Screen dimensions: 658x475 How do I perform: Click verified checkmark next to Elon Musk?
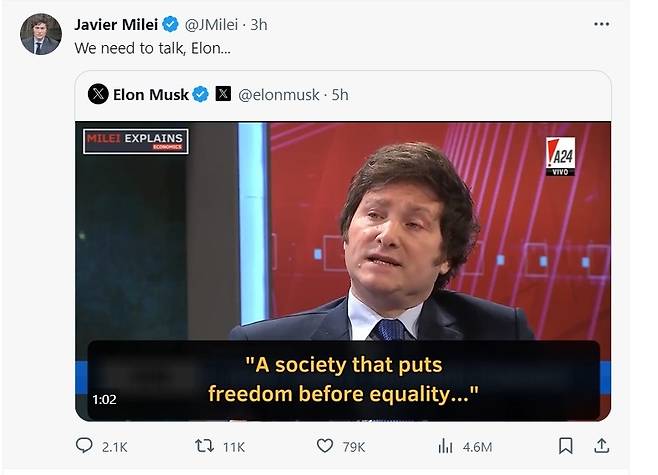tap(200, 95)
